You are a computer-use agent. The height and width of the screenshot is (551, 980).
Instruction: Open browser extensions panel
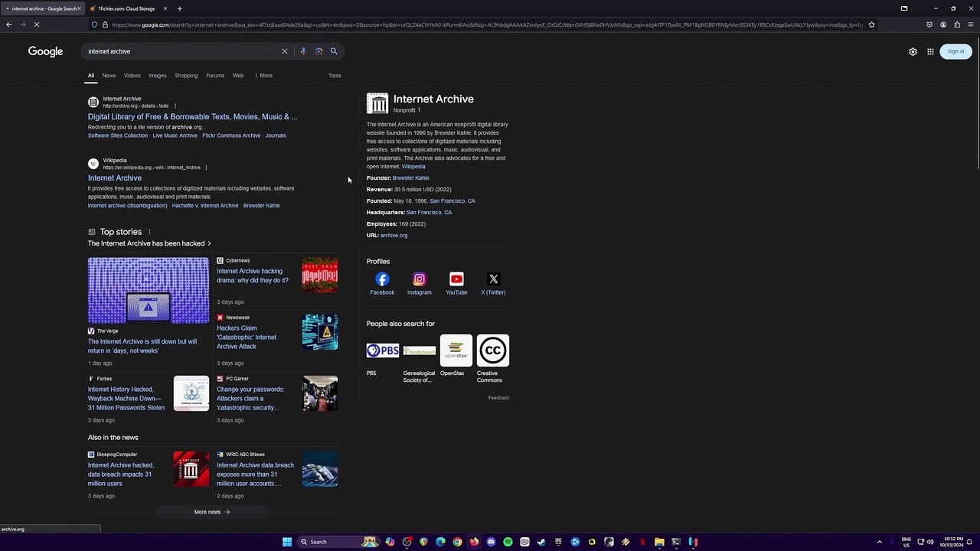[957, 24]
